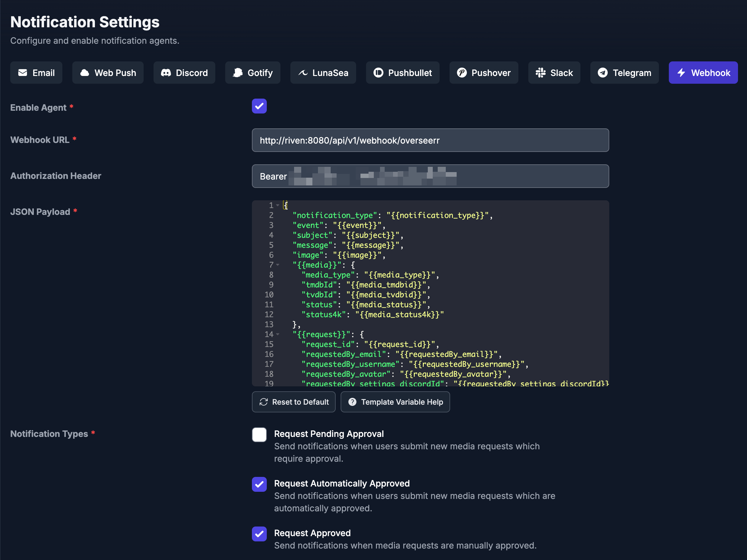
Task: Uncheck the Enable Agent checkbox
Action: [259, 106]
